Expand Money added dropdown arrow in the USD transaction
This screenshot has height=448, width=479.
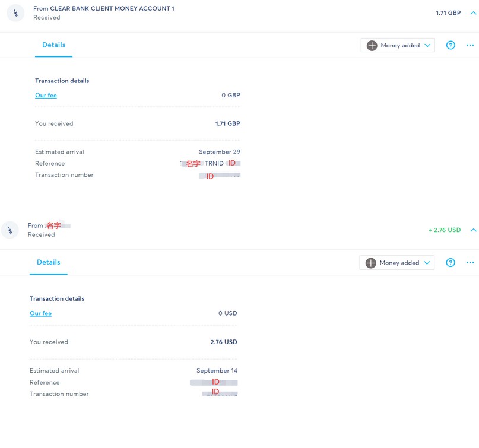click(x=427, y=263)
